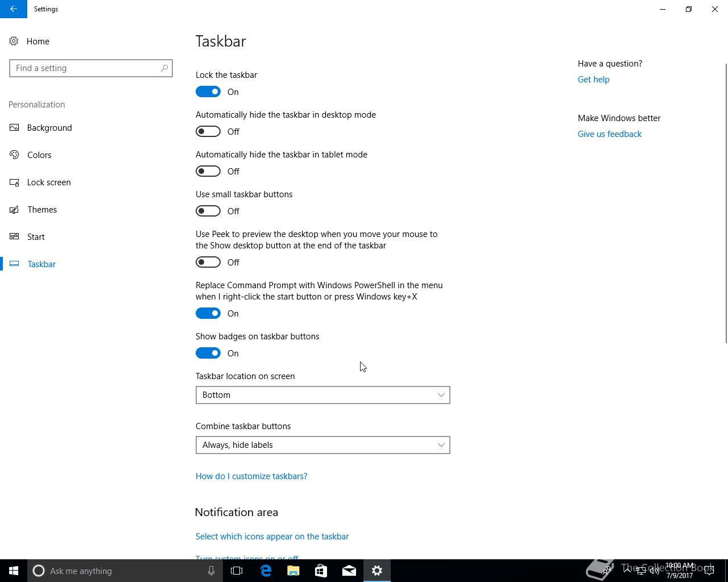Open Give us feedback link
The height and width of the screenshot is (582, 728).
pos(610,134)
